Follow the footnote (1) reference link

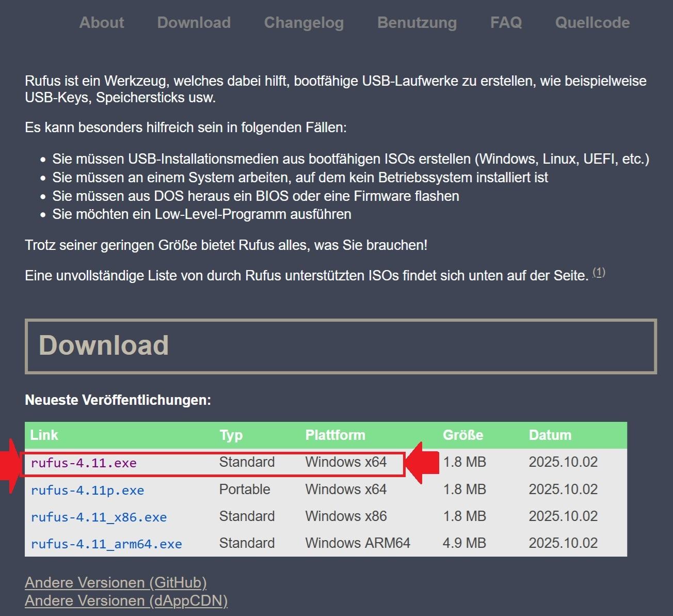(599, 272)
